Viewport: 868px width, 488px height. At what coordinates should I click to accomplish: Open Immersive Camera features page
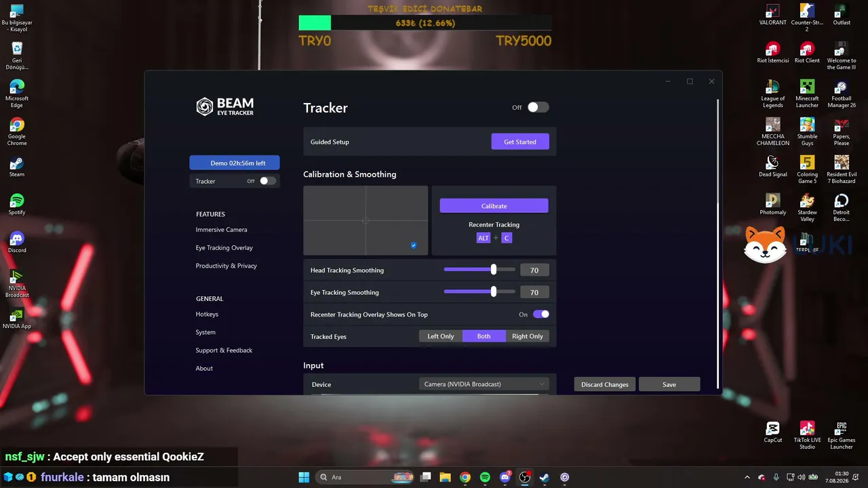(222, 230)
